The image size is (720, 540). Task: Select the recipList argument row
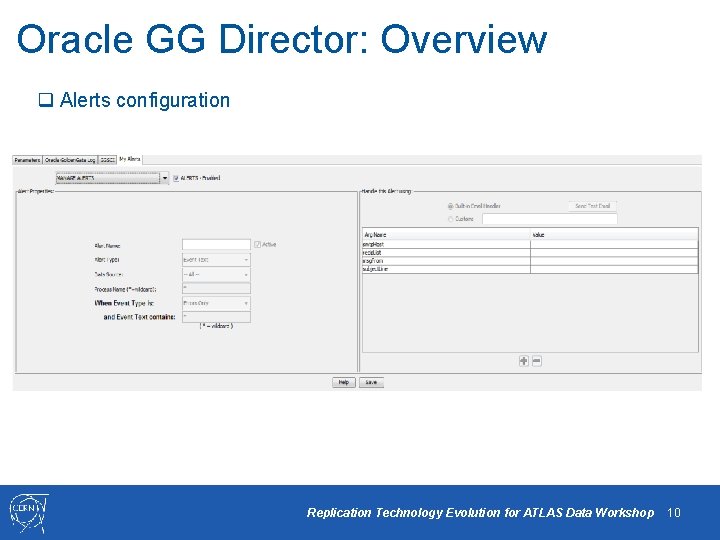(530, 253)
